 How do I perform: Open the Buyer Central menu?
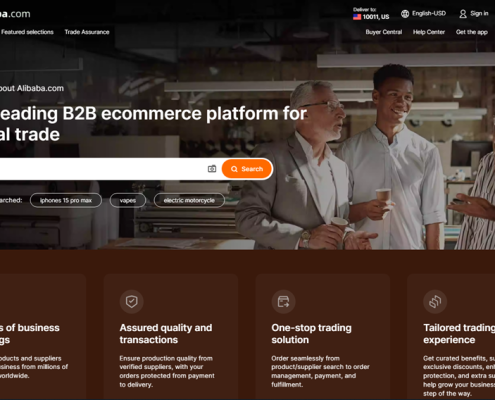[x=384, y=32]
